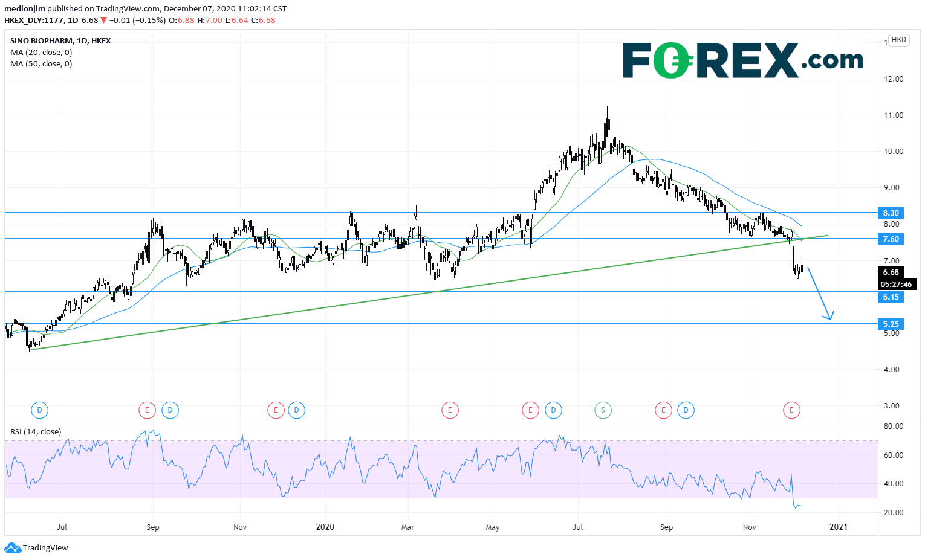Click the bar countdown timer 05:27:46
Screen dimensions: 925x560
[x=895, y=285]
